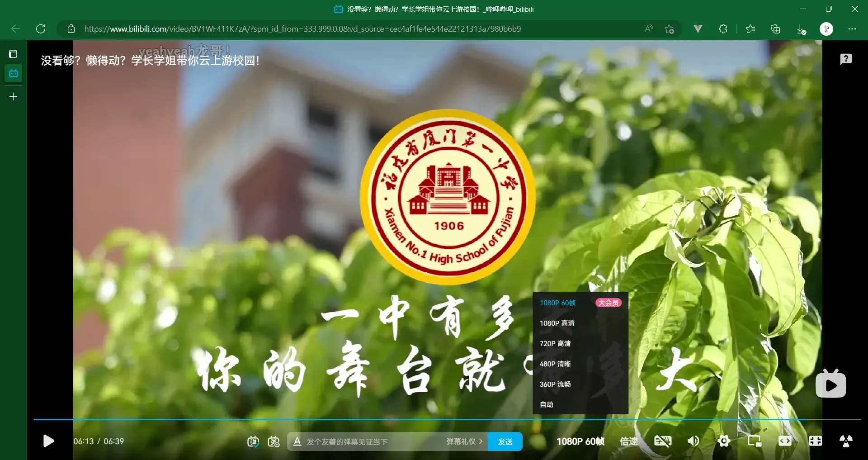Choose 480P 清晰 video quality

coord(580,364)
